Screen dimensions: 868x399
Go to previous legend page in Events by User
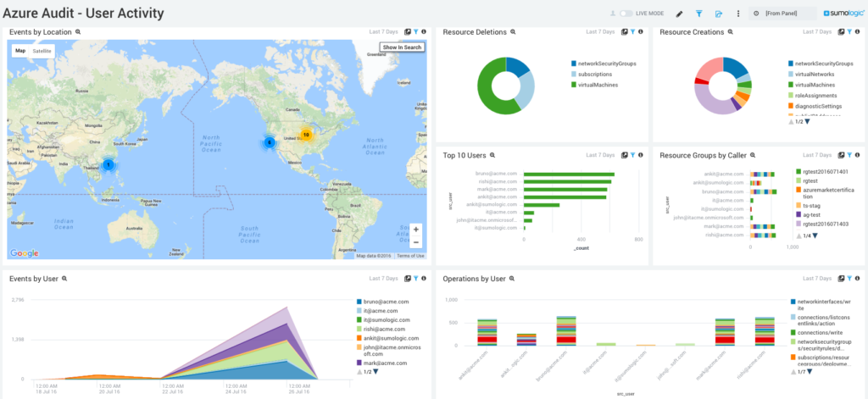tap(359, 372)
